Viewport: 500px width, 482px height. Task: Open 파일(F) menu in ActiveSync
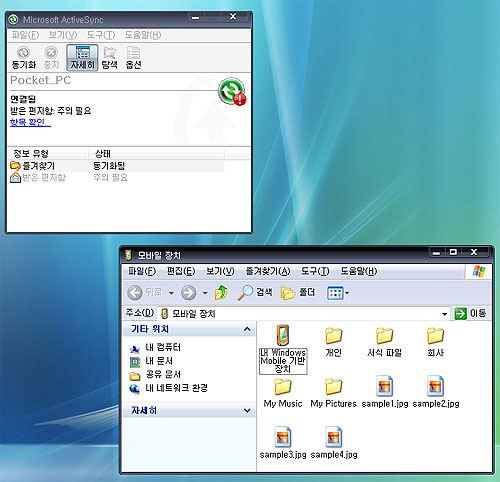click(x=25, y=35)
